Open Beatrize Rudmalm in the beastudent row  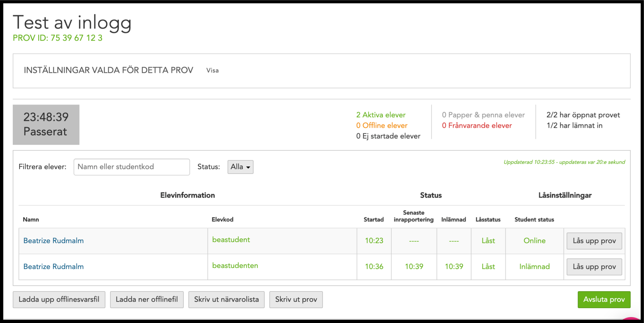click(x=53, y=241)
